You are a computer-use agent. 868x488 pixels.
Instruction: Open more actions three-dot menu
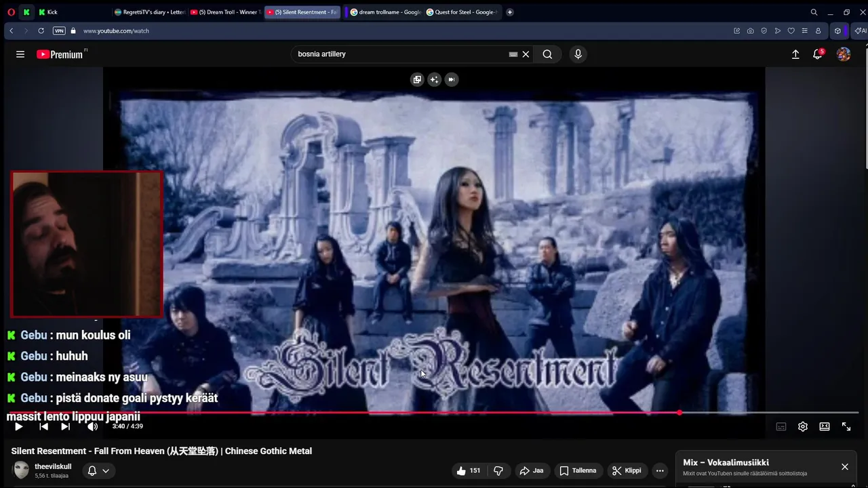point(660,470)
